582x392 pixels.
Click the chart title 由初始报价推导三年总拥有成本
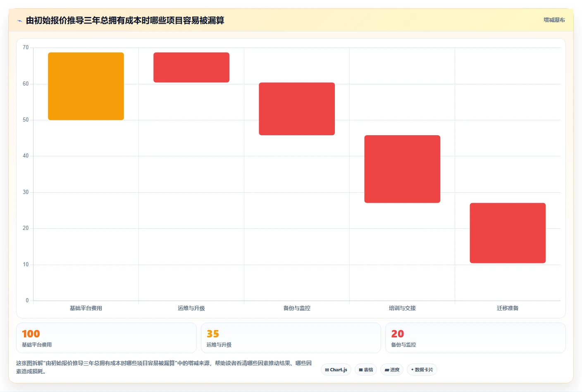[125, 20]
